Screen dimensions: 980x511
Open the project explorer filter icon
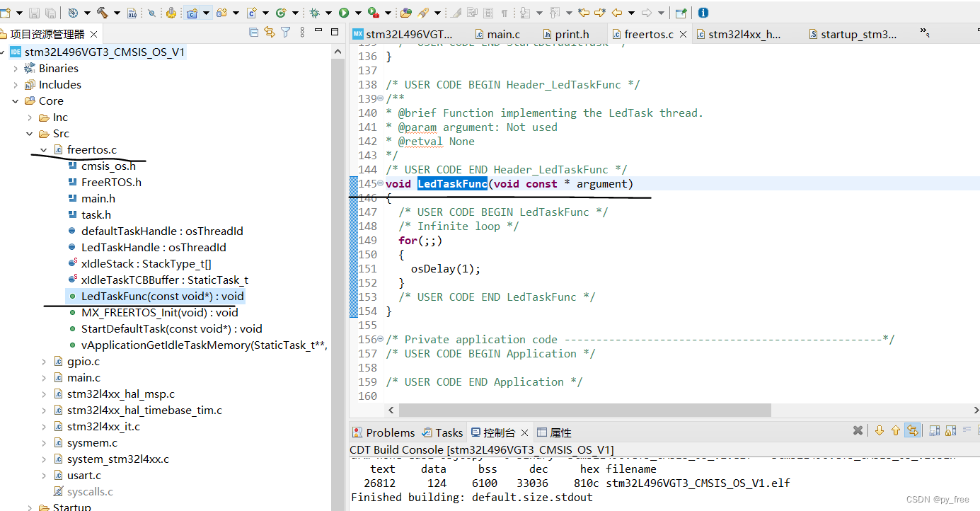[286, 33]
